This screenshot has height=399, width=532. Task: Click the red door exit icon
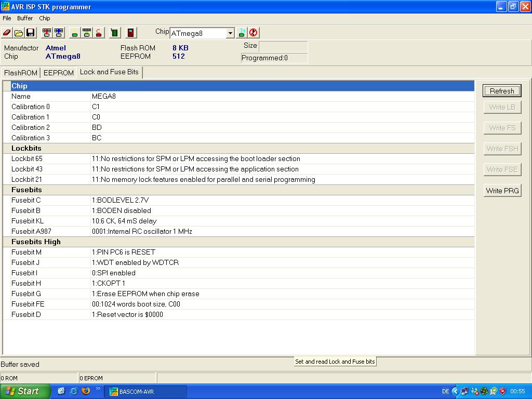coord(131,33)
